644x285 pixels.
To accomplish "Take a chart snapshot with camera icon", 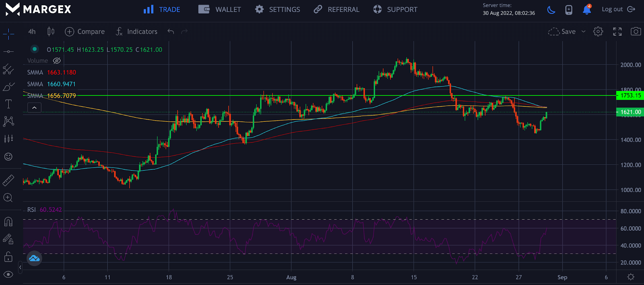I will coord(636,31).
